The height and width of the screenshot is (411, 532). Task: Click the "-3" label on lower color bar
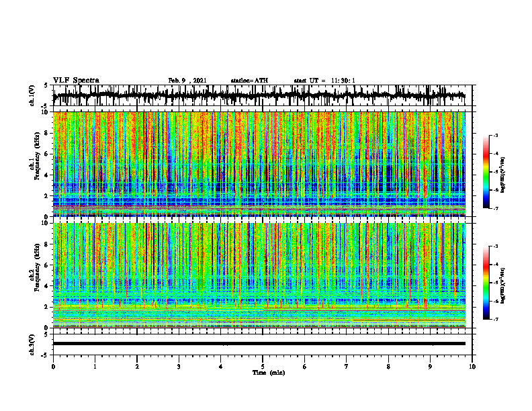495,246
